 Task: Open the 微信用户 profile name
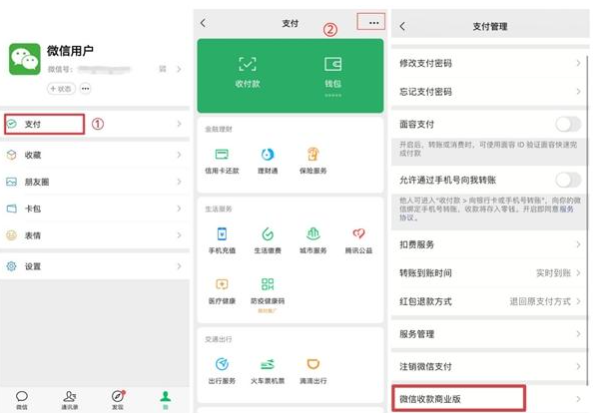[70, 50]
